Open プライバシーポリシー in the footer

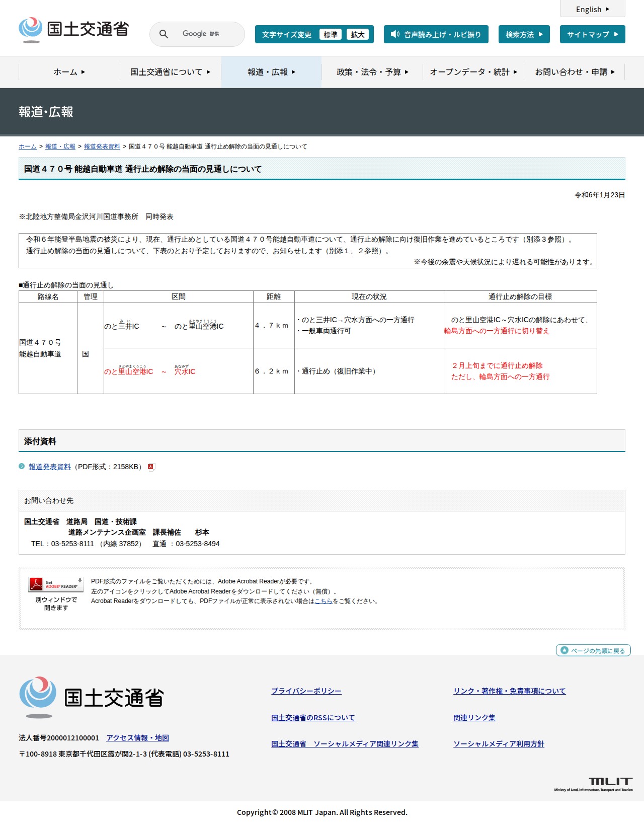pos(306,691)
